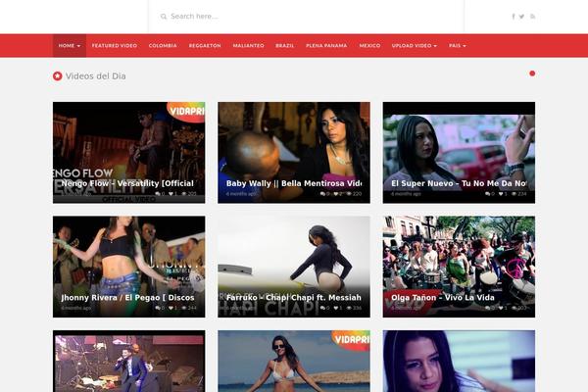
Task: Open the Twitter social icon
Action: 521,17
